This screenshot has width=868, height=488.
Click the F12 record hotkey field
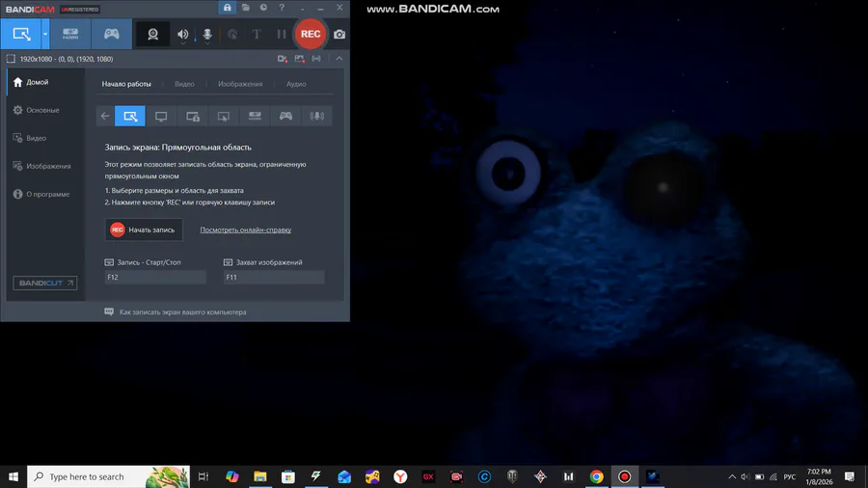coord(155,277)
